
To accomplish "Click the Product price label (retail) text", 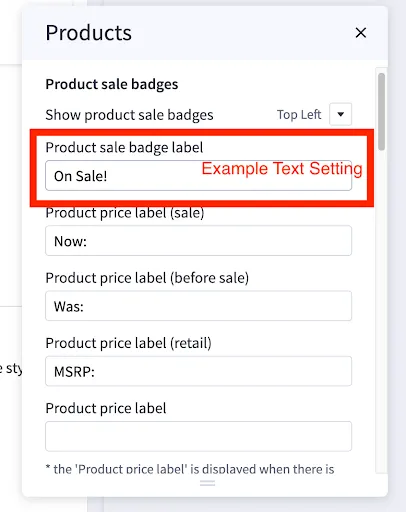I will point(128,343).
